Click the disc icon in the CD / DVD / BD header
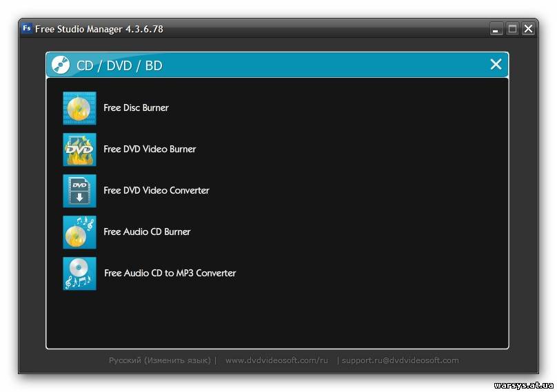 [x=61, y=65]
